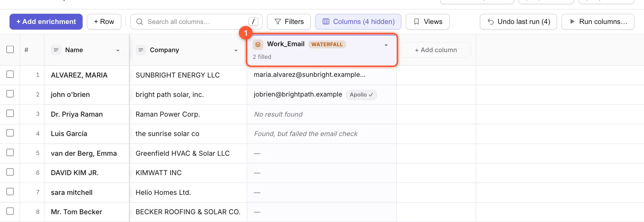Click the bookmark icon on Views
Image resolution: width=644 pixels, height=222 pixels.
417,22
